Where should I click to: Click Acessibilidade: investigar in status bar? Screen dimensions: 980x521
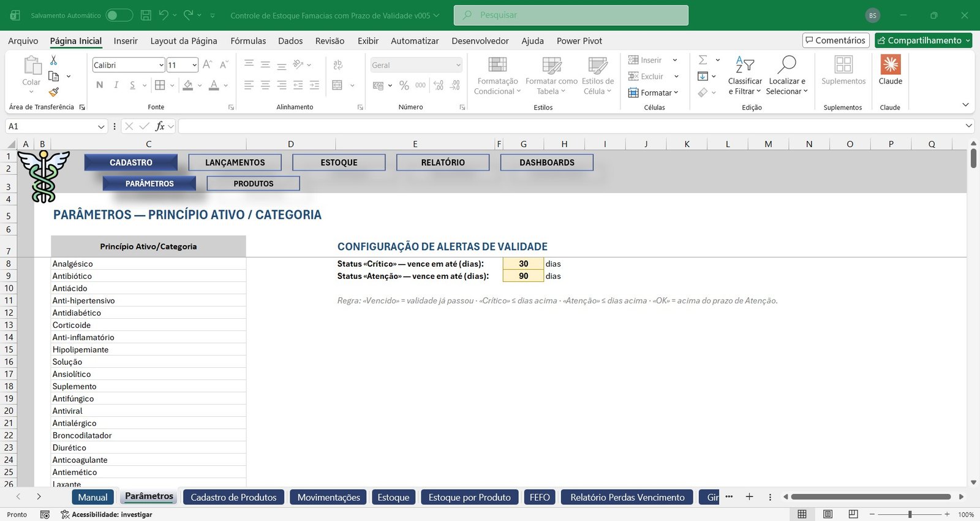107,514
